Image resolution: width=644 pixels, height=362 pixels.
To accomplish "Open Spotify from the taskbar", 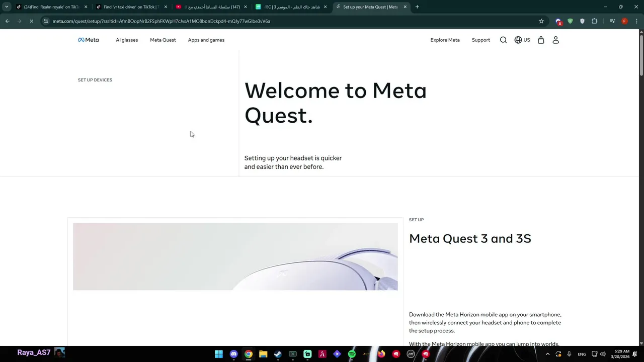I will point(352,354).
